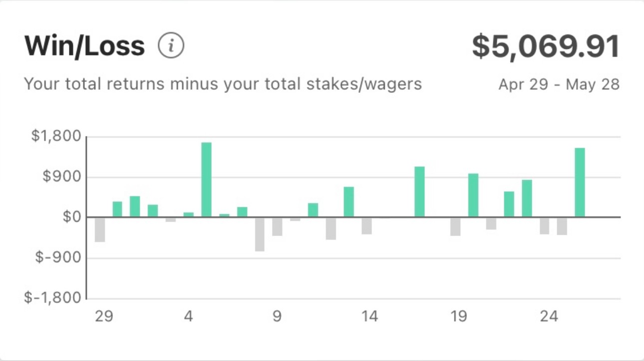Select the gray bar above the 14 label
Image resolution: width=644 pixels, height=361 pixels.
pos(366,226)
